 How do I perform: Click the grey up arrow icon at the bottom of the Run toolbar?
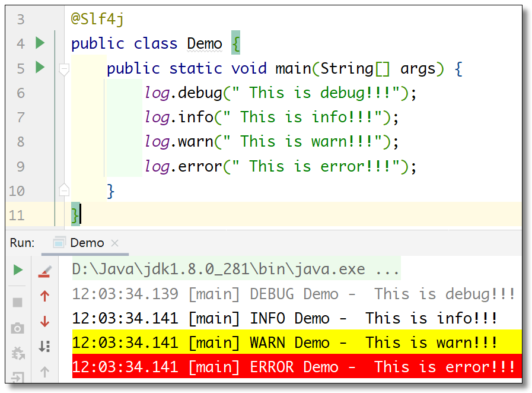(x=44, y=372)
